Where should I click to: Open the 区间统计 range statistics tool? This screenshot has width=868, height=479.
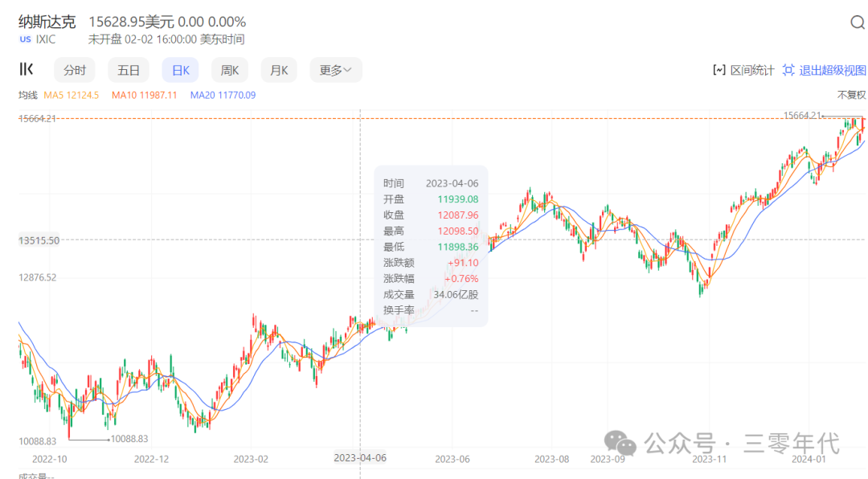743,71
